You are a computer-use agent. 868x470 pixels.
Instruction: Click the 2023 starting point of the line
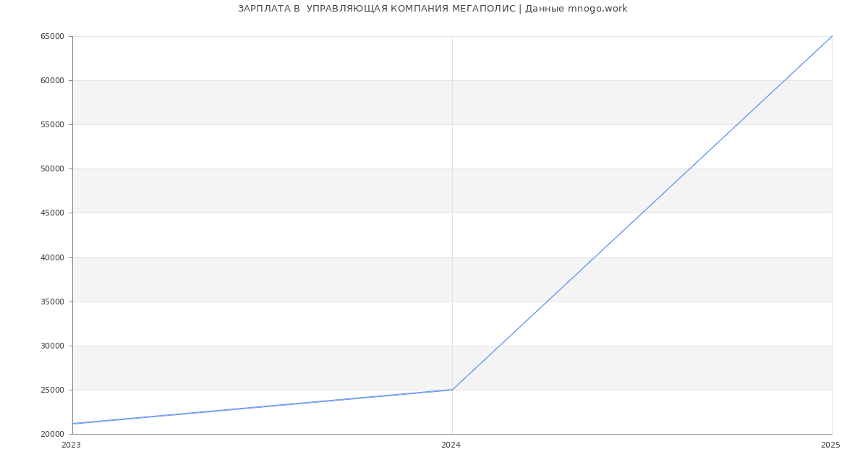[x=73, y=424]
